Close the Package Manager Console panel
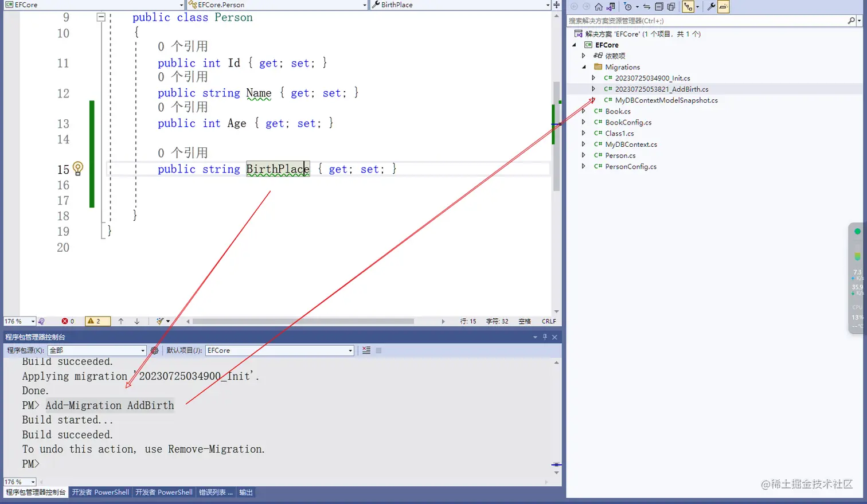Viewport: 867px width, 504px height. click(x=554, y=337)
